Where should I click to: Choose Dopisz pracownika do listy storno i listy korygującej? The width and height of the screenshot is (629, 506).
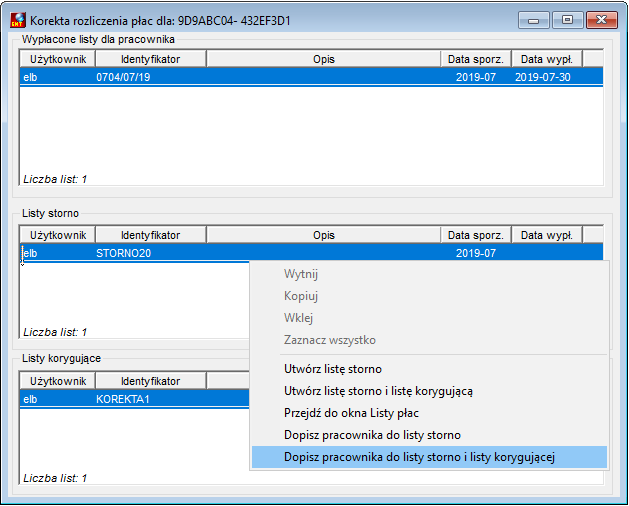(x=429, y=457)
